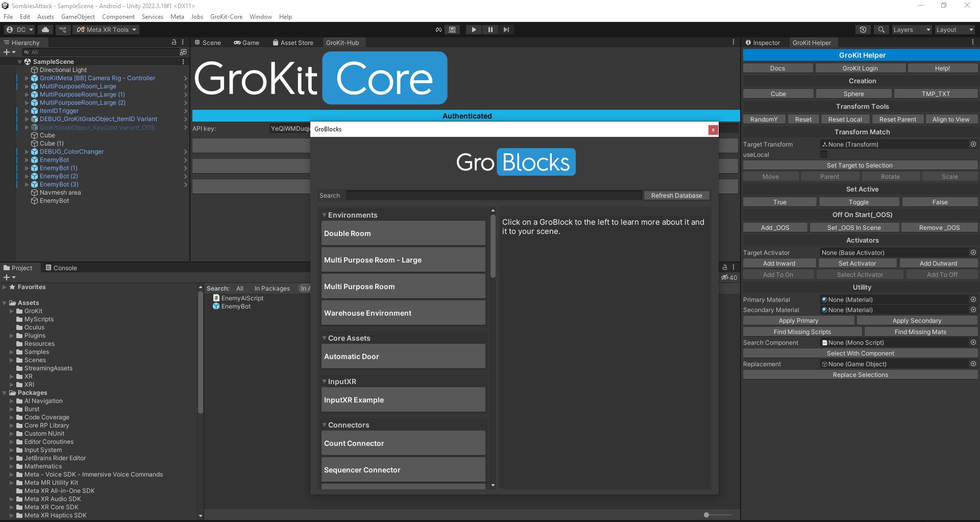This screenshot has width=980, height=522.
Task: Expand EnemyBot (3) in Hierarchy
Action: point(27,184)
